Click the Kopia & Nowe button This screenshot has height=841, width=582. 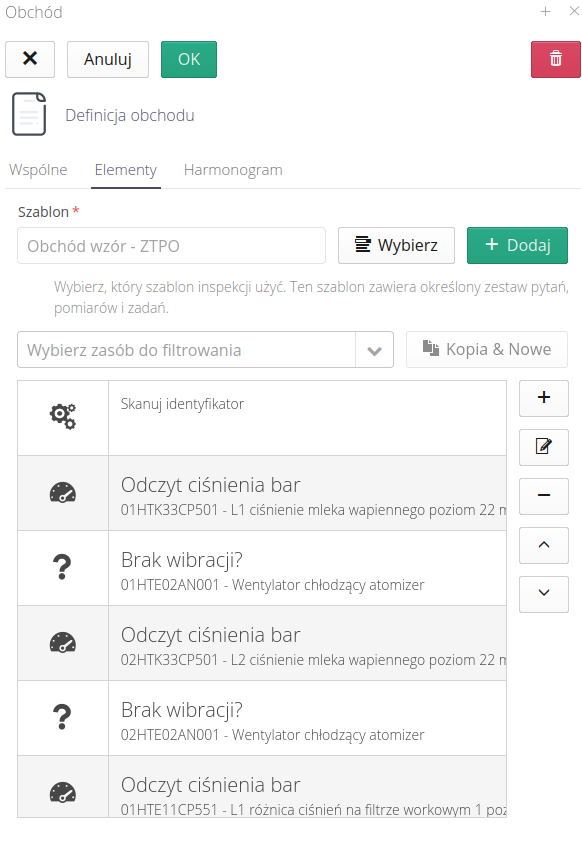(x=487, y=349)
